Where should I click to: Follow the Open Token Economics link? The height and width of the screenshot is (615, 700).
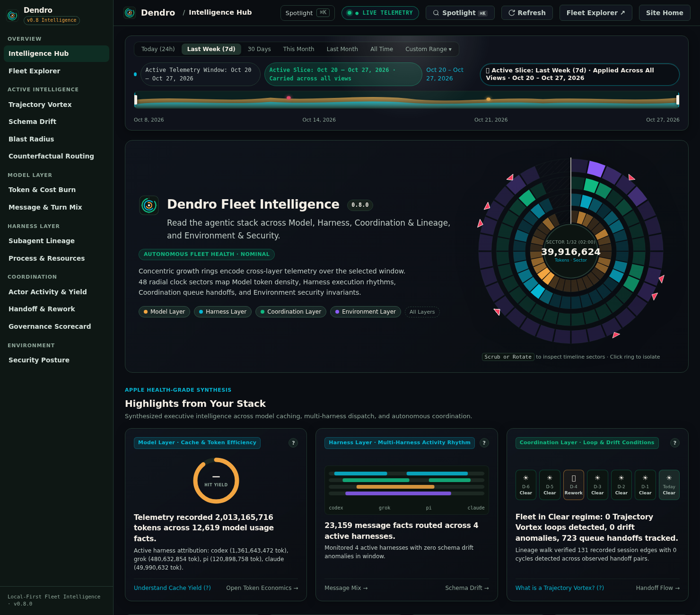tap(262, 588)
